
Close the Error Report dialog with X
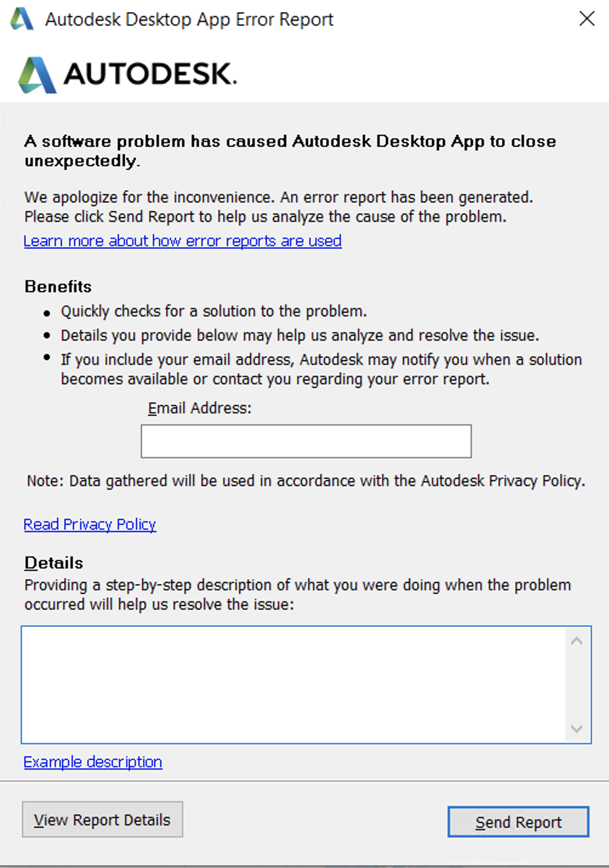(587, 19)
